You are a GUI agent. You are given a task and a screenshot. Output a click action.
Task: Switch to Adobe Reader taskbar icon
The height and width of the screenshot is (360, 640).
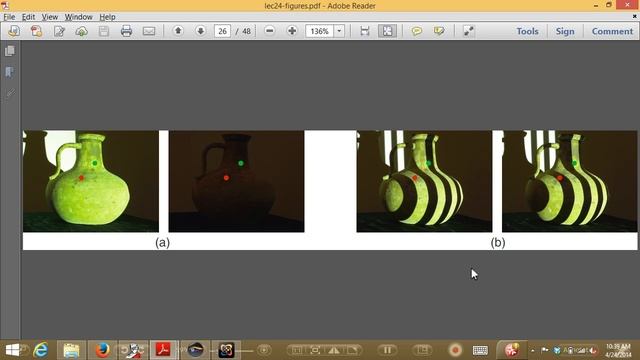click(x=163, y=350)
